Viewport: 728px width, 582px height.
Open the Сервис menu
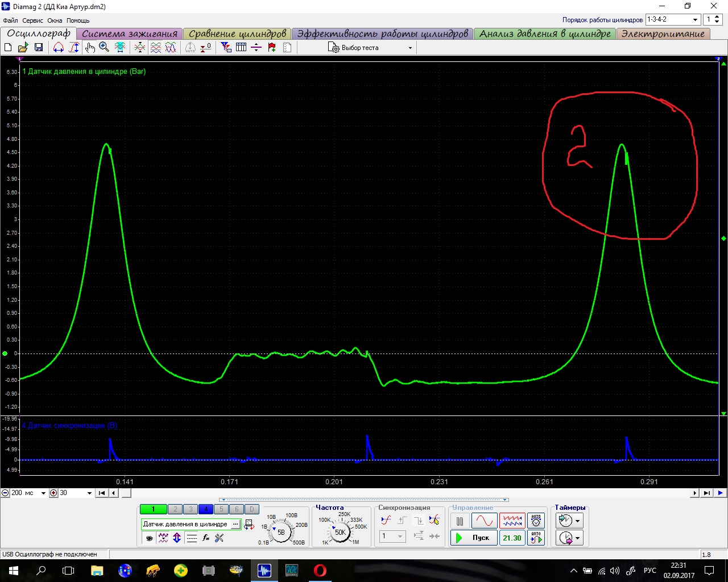[32, 20]
